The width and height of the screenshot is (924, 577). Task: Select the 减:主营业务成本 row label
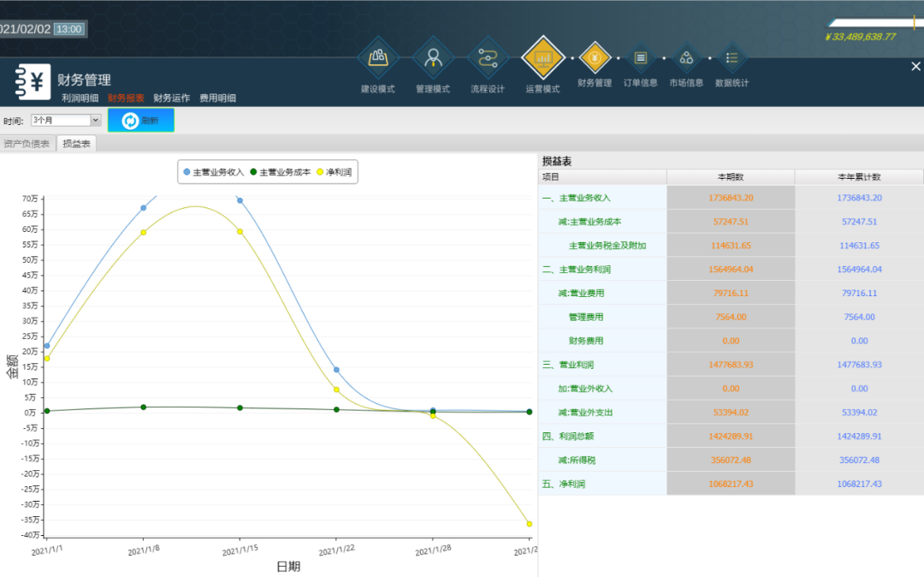(x=589, y=222)
